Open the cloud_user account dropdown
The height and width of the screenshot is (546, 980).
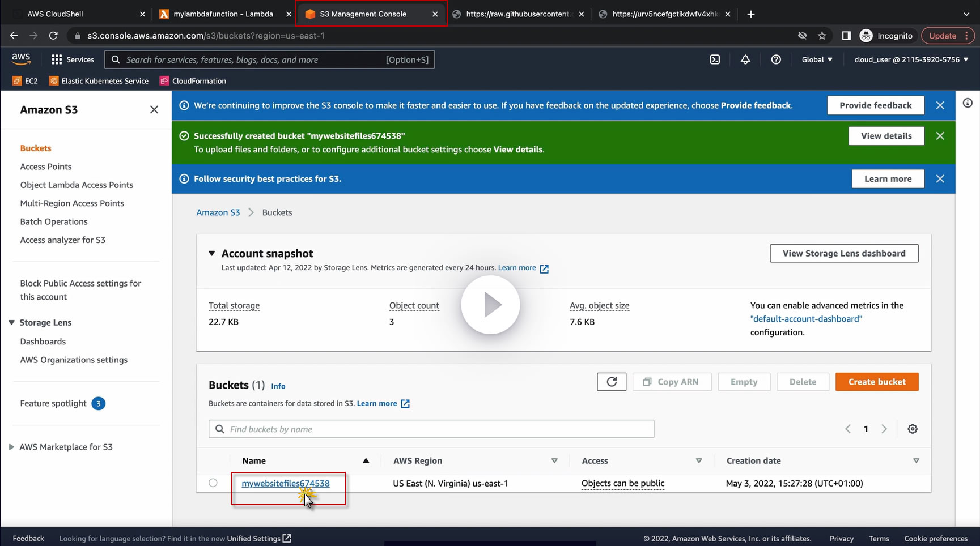pos(911,59)
